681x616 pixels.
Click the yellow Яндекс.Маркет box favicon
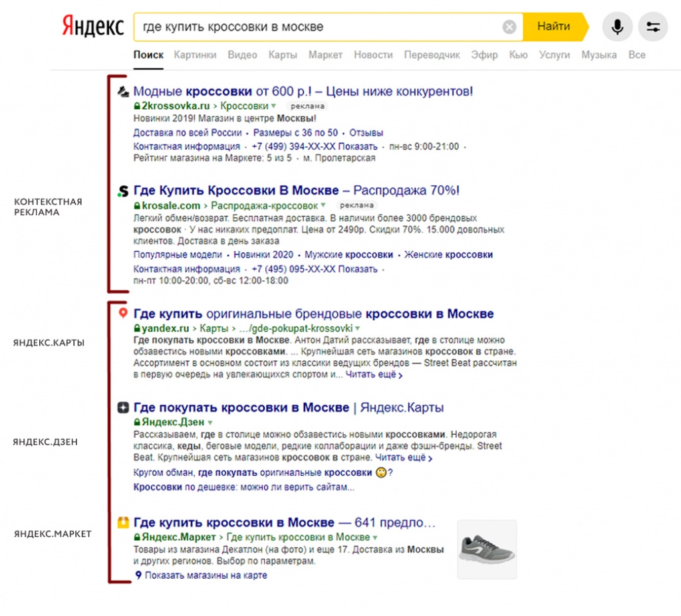pyautogui.click(x=123, y=522)
